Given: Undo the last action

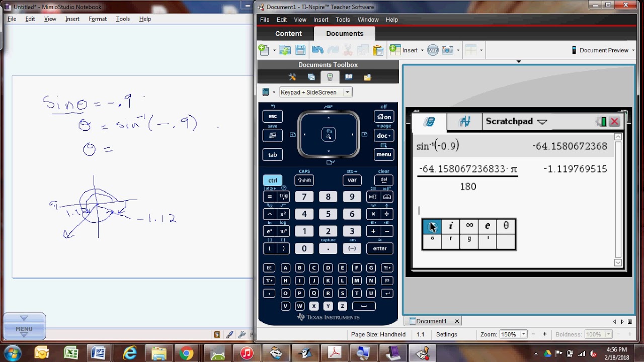Looking at the screenshot, I should tap(317, 50).
